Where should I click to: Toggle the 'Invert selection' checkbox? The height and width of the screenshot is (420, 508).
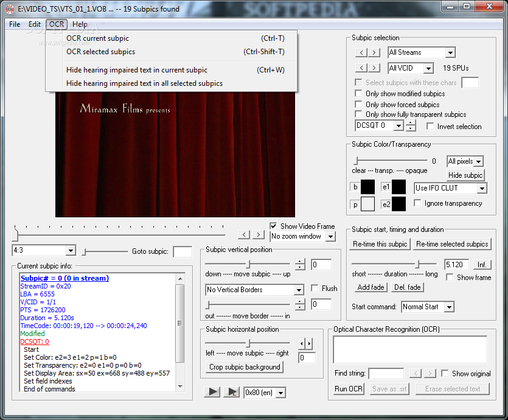pyautogui.click(x=430, y=127)
